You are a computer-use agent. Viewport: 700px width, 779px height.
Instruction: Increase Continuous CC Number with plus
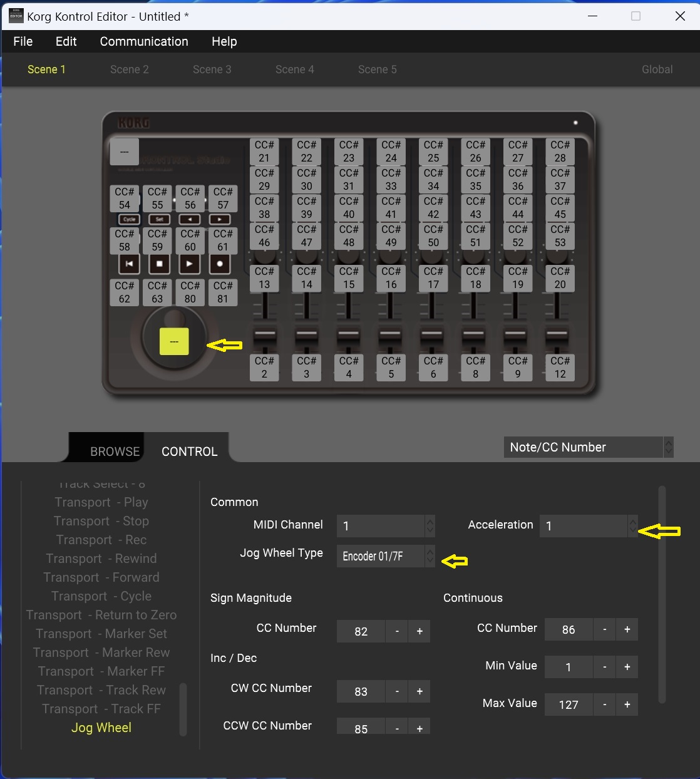pyautogui.click(x=627, y=629)
